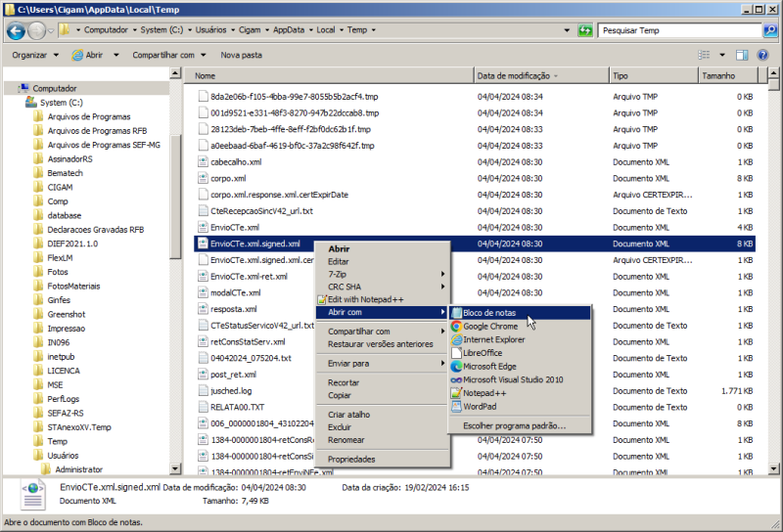The width and height of the screenshot is (783, 532).
Task: Click file list scrollbar down arrow
Action: click(x=773, y=468)
